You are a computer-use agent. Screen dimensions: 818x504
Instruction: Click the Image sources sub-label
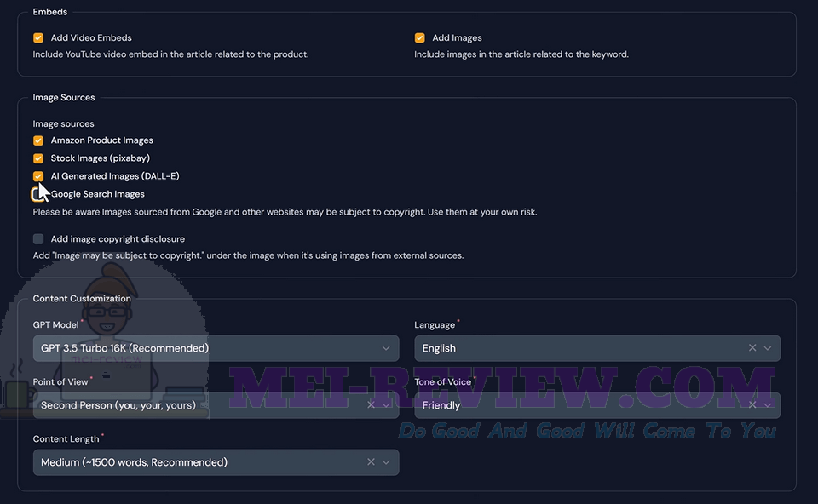click(x=64, y=123)
